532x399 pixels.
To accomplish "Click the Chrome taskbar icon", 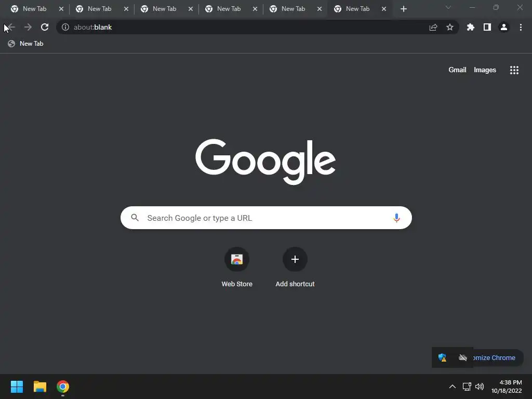I will 63,387.
